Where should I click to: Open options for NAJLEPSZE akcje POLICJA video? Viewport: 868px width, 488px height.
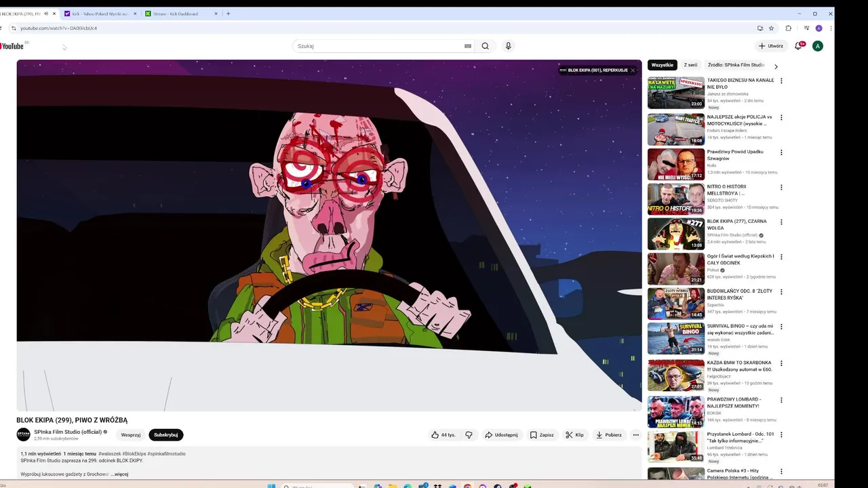click(781, 117)
